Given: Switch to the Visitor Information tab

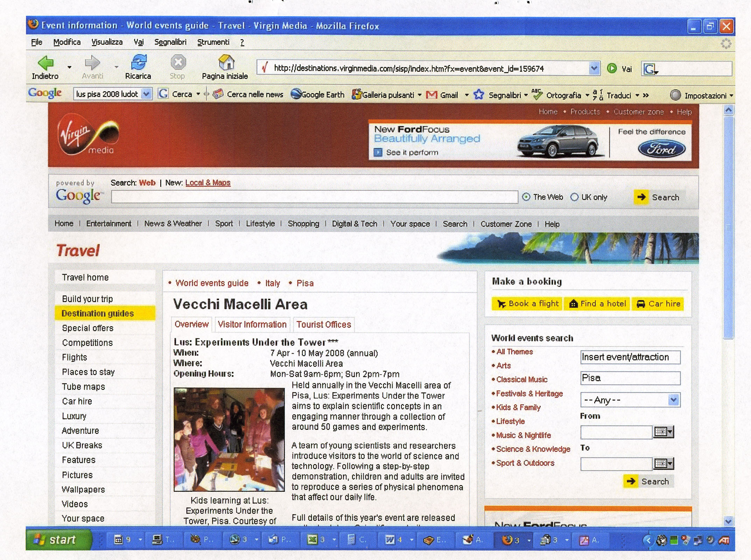Looking at the screenshot, I should point(252,324).
